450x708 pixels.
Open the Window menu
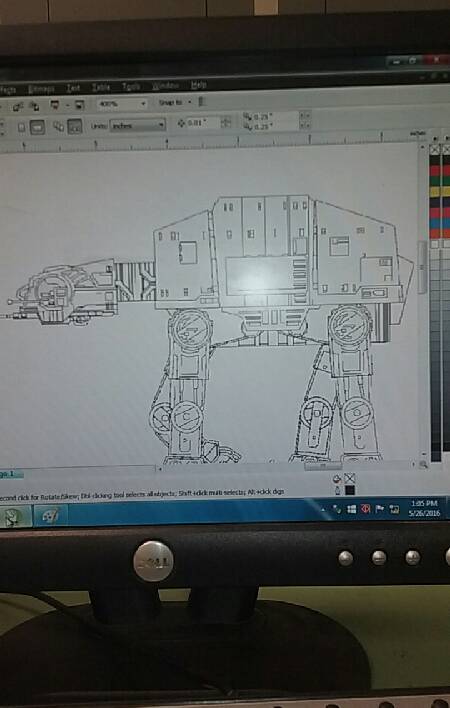point(165,86)
